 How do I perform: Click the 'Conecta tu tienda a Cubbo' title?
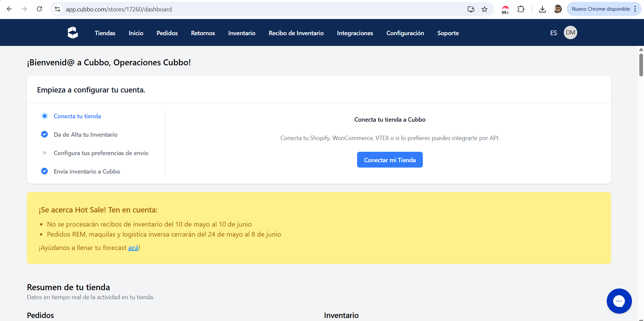pos(390,120)
